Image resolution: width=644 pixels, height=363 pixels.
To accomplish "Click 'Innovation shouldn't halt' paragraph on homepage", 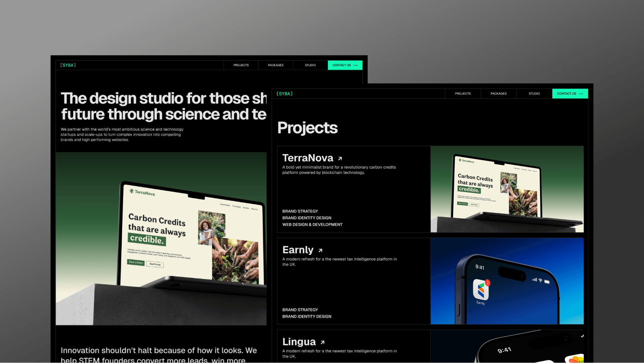I will coord(159,355).
